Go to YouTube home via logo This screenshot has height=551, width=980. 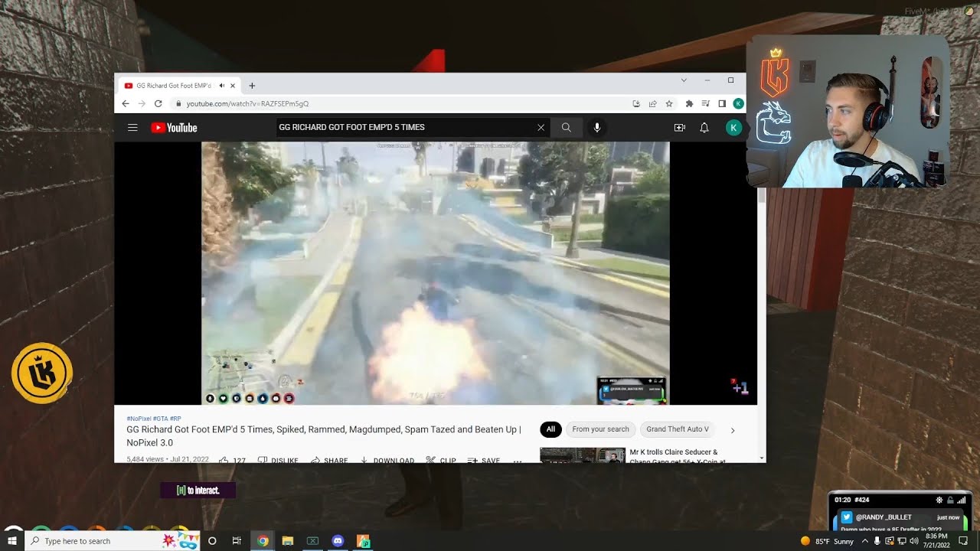coord(174,128)
